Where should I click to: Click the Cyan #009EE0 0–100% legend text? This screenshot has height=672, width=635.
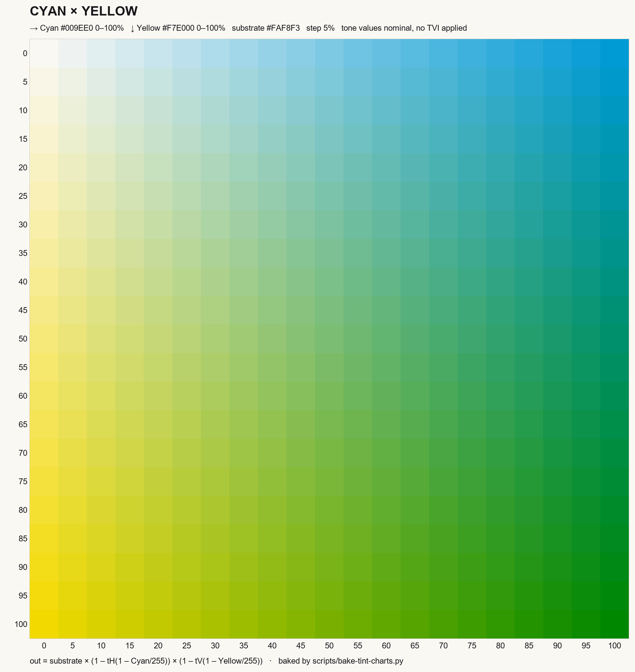[77, 28]
